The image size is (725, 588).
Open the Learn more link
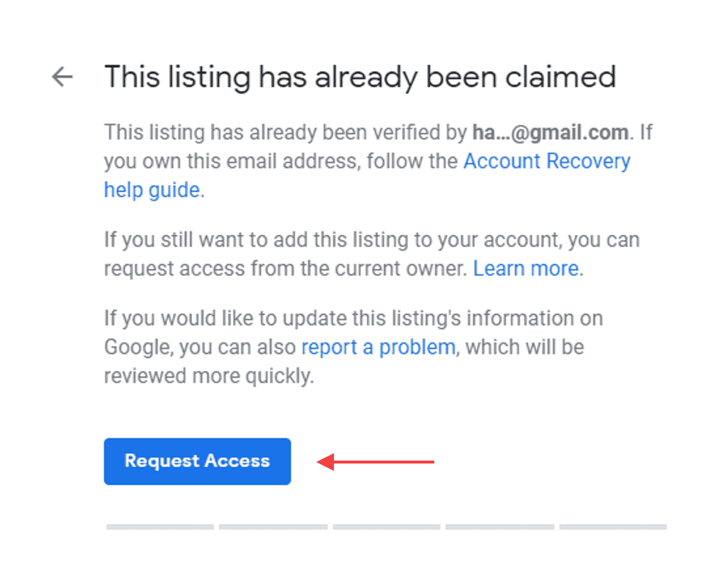tap(526, 269)
